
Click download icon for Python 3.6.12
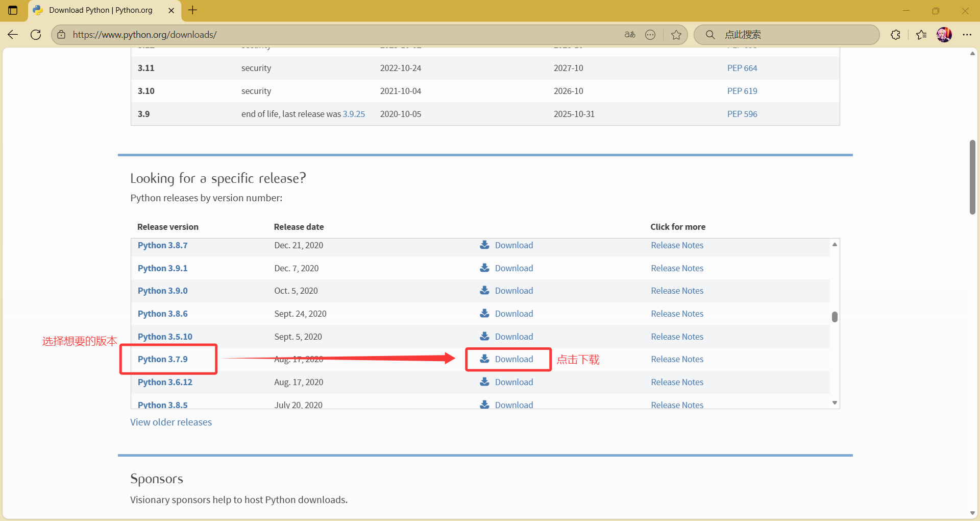click(484, 382)
